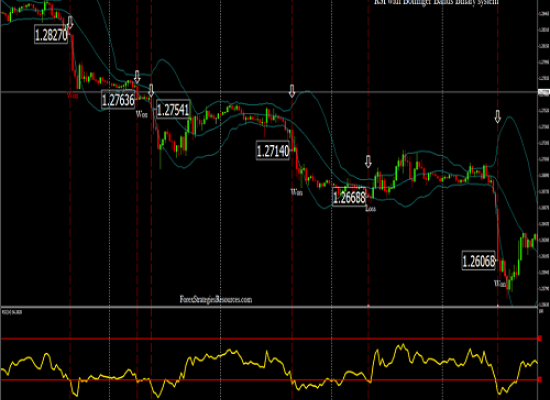Click the 1.27541 price label
The height and width of the screenshot is (400, 550).
(x=173, y=110)
